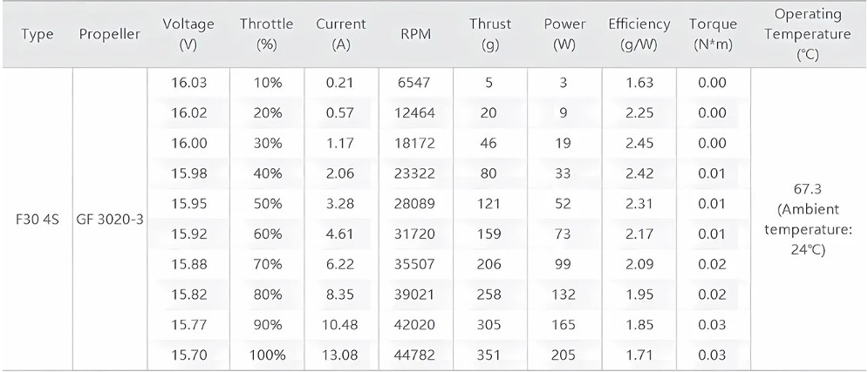
Task: Click the 44782 RPM value
Action: point(415,355)
